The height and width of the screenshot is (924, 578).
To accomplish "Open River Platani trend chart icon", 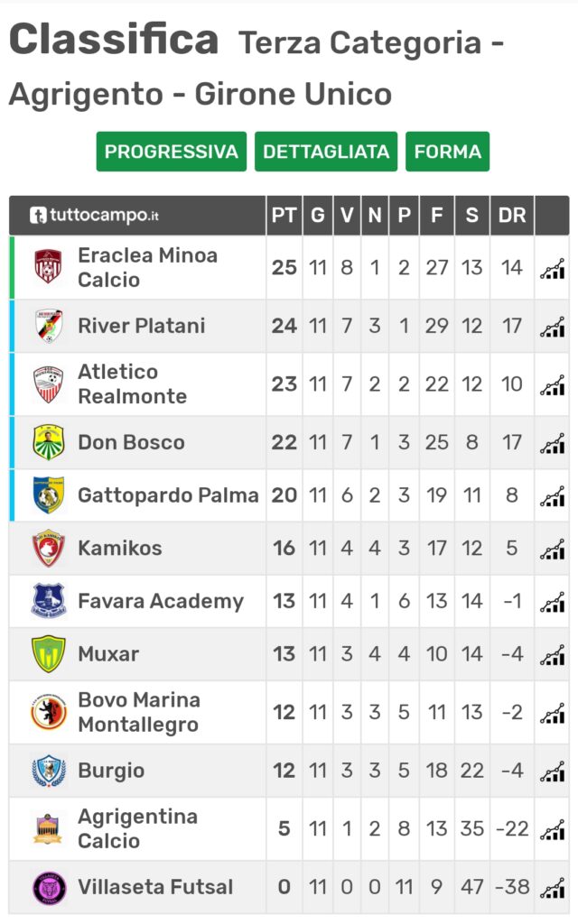I will tap(552, 327).
